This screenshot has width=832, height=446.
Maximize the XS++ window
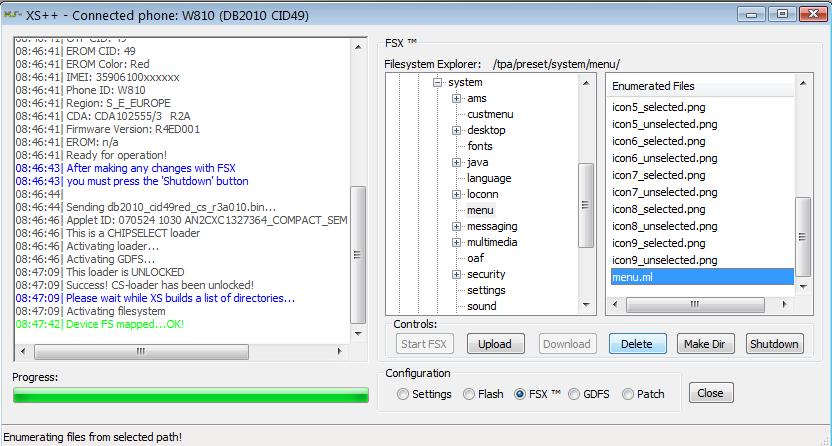coord(782,14)
